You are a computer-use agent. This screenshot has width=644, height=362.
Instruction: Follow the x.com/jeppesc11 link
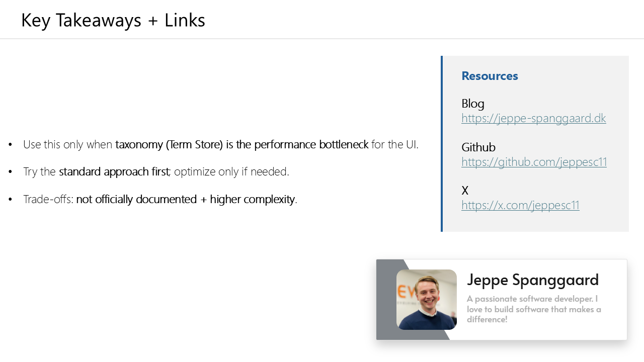click(x=520, y=205)
